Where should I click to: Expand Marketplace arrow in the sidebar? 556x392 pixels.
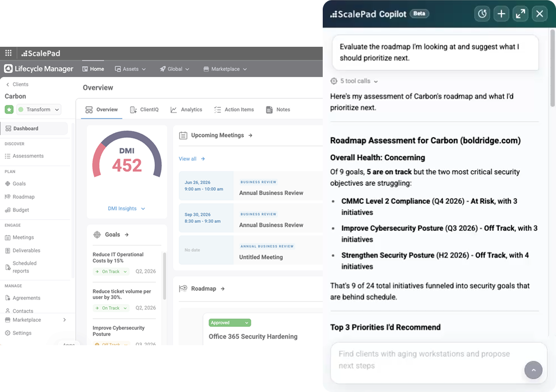[x=65, y=320]
